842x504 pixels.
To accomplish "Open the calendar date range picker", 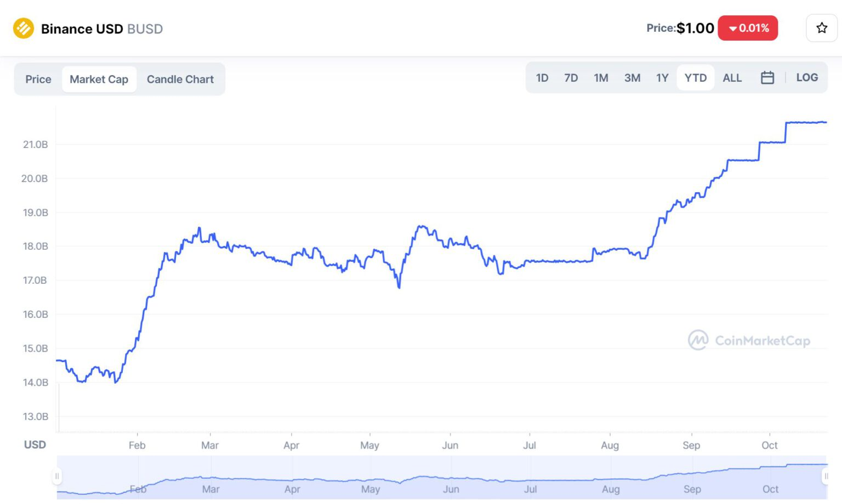I will (767, 78).
